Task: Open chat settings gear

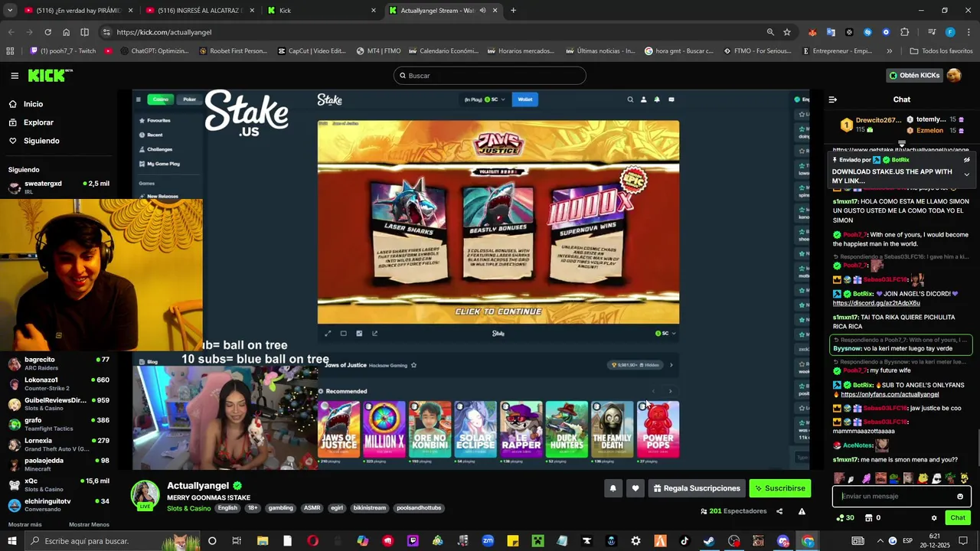Action: pos(934,518)
